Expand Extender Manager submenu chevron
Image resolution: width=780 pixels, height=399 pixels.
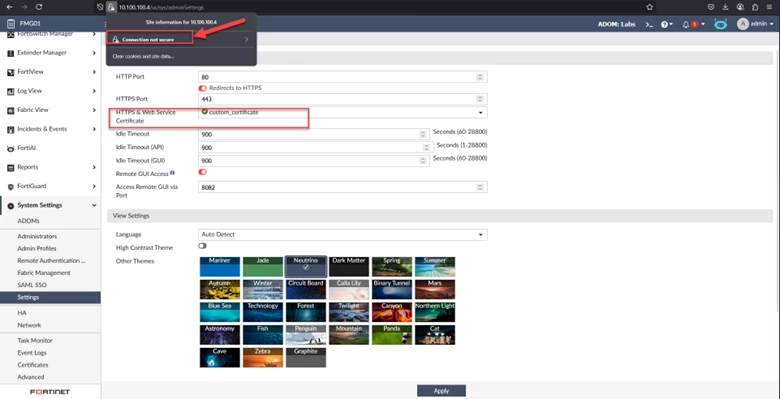coord(94,53)
